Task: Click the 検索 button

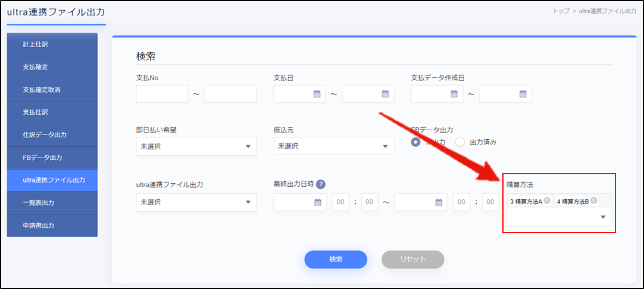Action: pos(336,259)
